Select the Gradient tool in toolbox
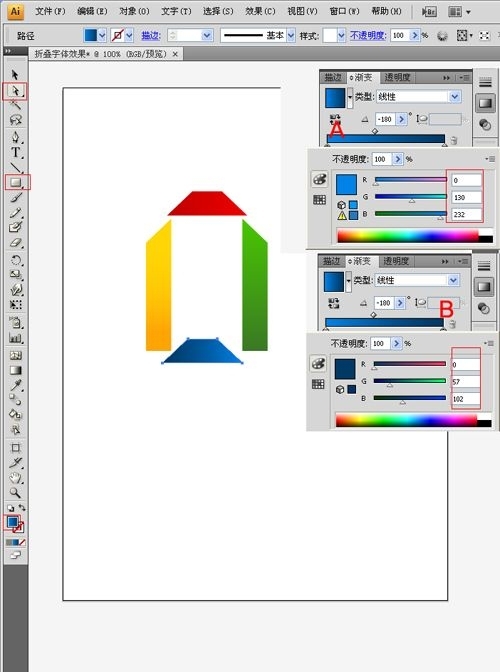The image size is (500, 672). [x=15, y=370]
